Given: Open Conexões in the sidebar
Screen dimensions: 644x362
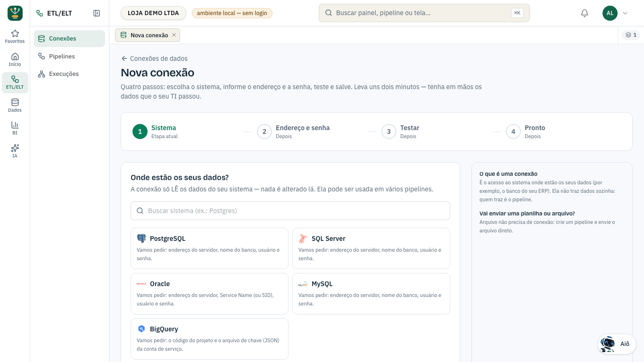Looking at the screenshot, I should point(69,39).
